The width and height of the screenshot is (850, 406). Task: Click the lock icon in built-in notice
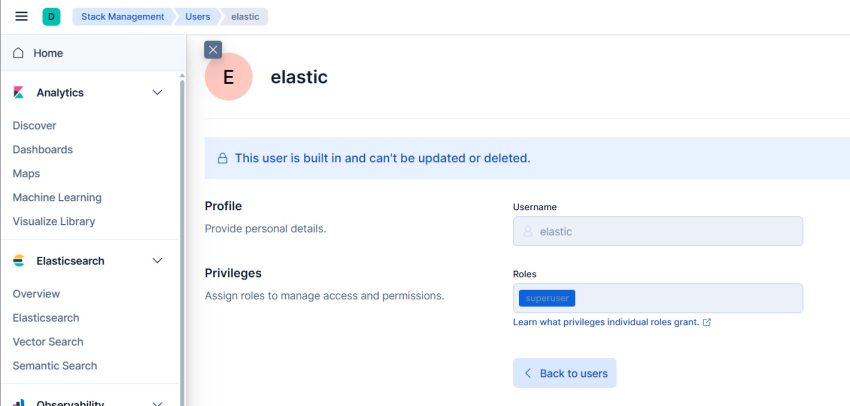pos(222,158)
